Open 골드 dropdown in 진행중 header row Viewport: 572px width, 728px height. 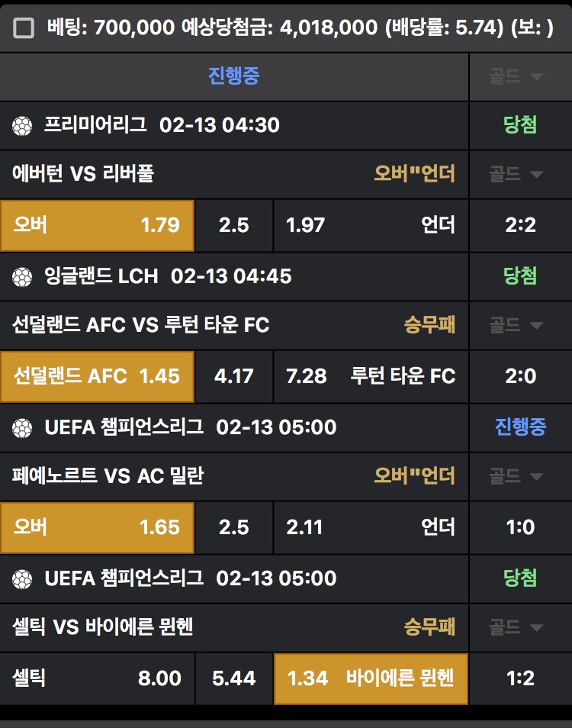point(520,76)
